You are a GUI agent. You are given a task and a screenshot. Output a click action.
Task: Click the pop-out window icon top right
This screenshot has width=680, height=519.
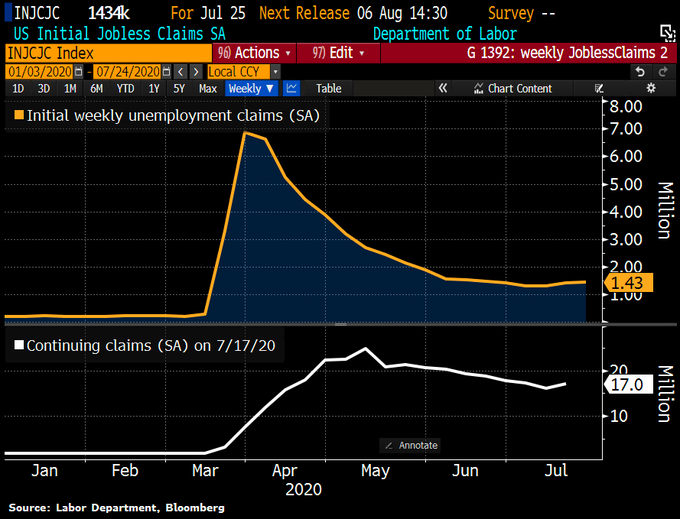click(667, 33)
